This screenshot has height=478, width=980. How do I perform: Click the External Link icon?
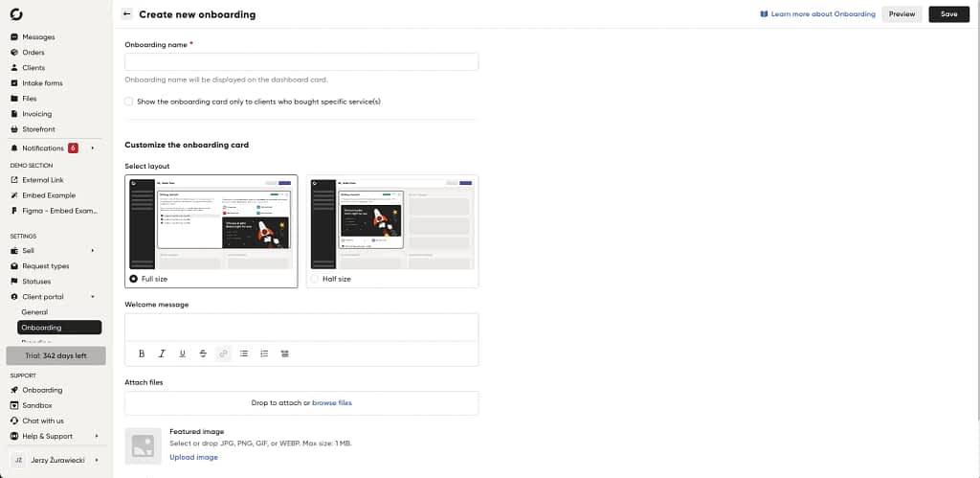pyautogui.click(x=14, y=180)
